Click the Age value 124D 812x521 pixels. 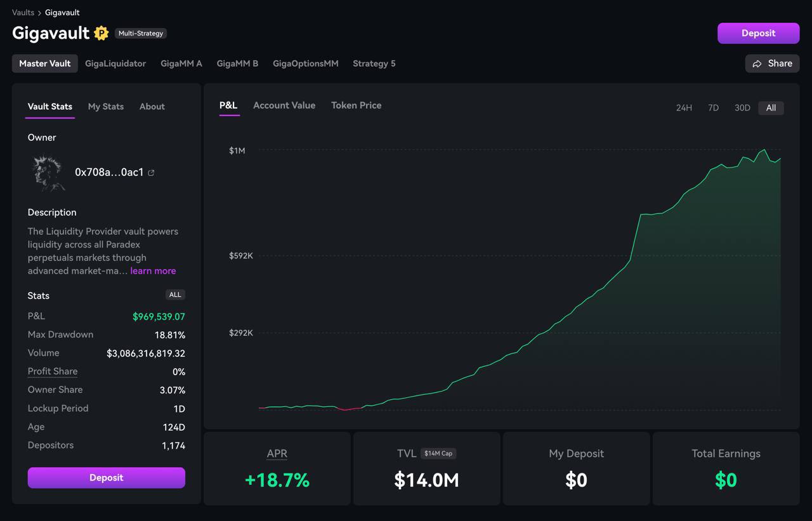tap(174, 427)
